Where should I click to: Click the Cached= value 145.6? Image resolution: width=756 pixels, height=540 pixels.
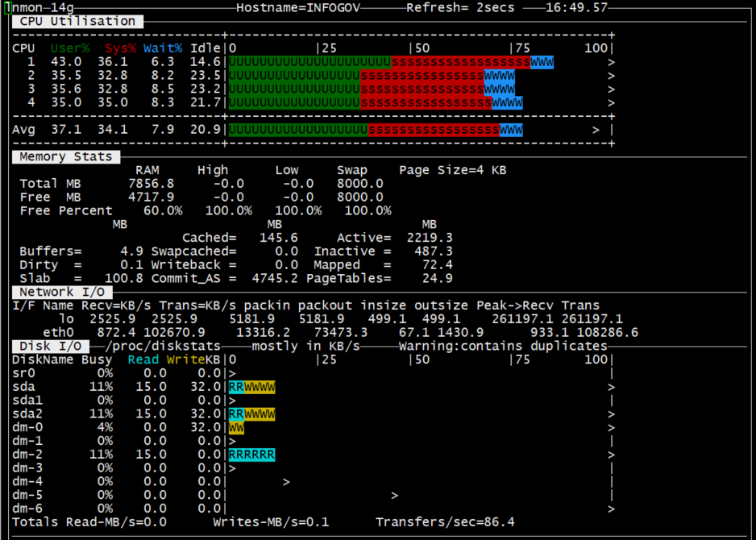point(279,238)
